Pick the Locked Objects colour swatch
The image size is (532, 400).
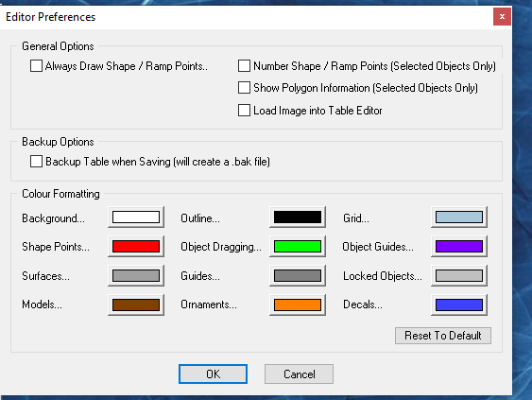click(x=459, y=275)
